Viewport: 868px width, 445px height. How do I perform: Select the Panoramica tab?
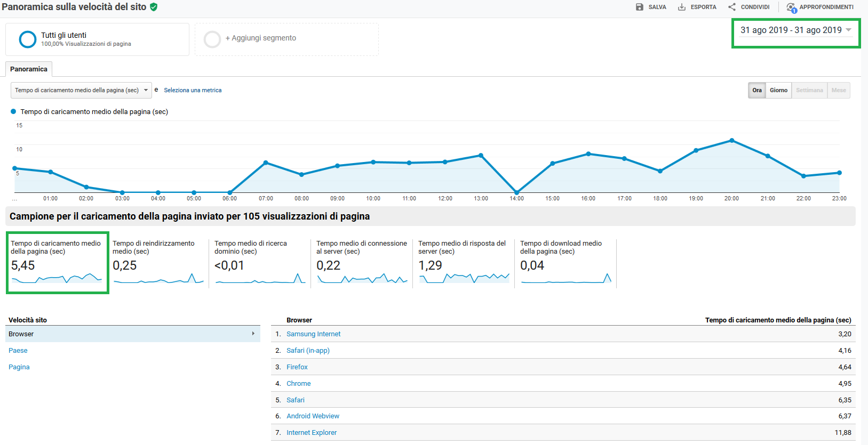coord(29,69)
